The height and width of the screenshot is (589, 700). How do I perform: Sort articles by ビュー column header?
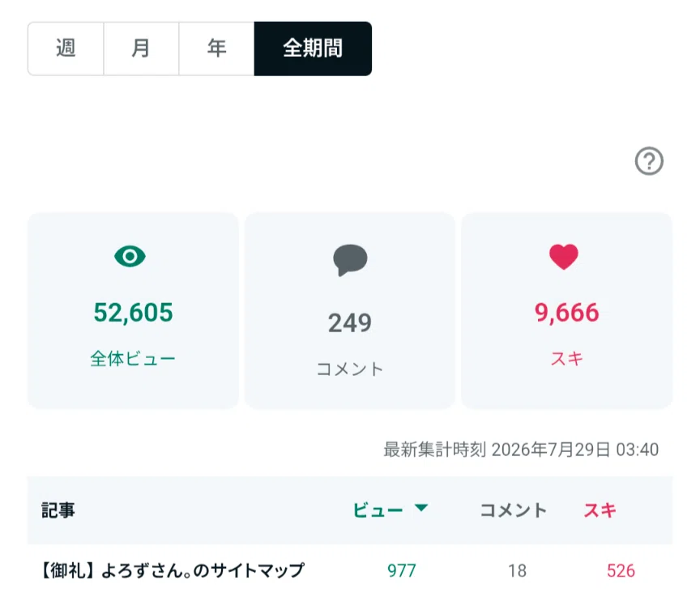pos(378,510)
